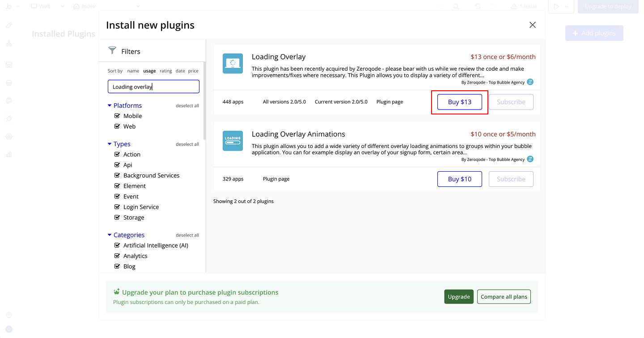This screenshot has width=644, height=338.
Task: Uncheck the Background Services type checkbox
Action: [x=118, y=175]
